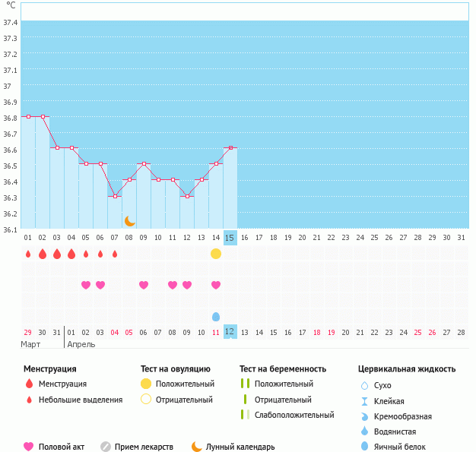Screen dimensions: 476x452
Task: Click the Отрицательный ovulation test empty circle
Action: click(x=145, y=400)
